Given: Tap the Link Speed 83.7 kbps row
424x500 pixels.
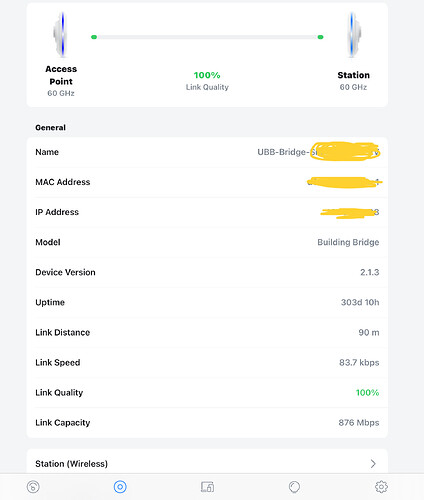Looking at the screenshot, I should click(x=207, y=362).
